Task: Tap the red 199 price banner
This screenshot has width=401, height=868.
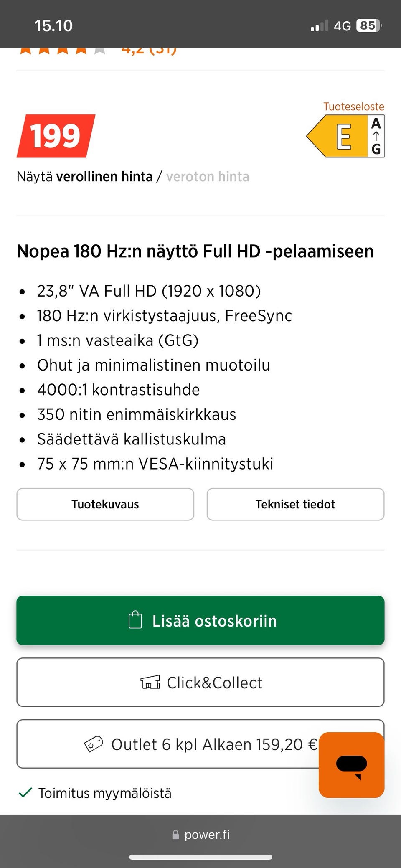Action: [x=56, y=135]
